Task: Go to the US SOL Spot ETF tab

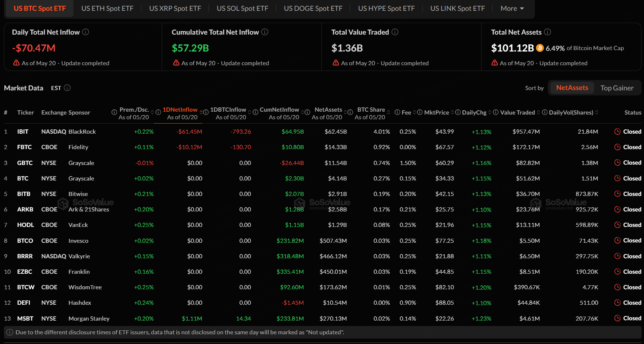Action: coord(242,8)
